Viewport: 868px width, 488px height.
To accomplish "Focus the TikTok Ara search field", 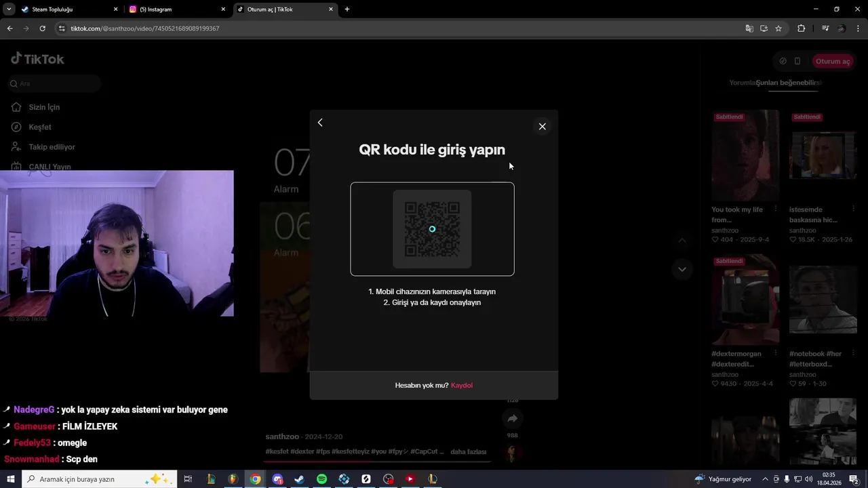I will point(54,83).
